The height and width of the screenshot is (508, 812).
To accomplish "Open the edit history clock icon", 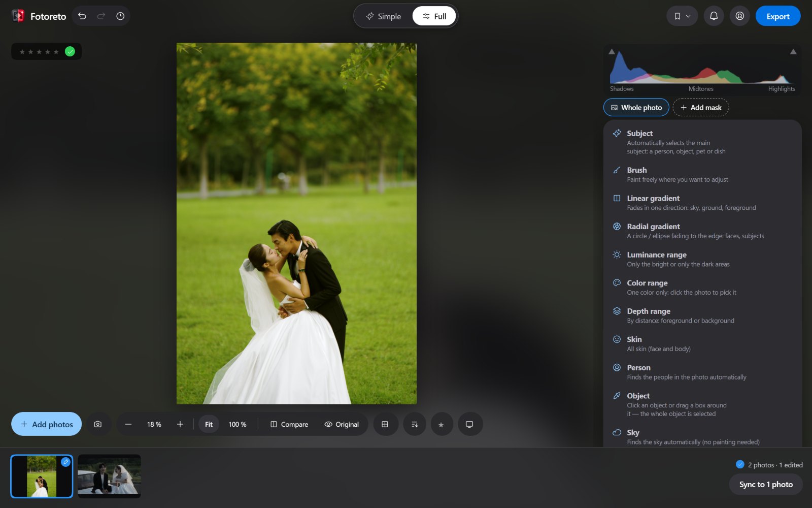I will point(120,16).
